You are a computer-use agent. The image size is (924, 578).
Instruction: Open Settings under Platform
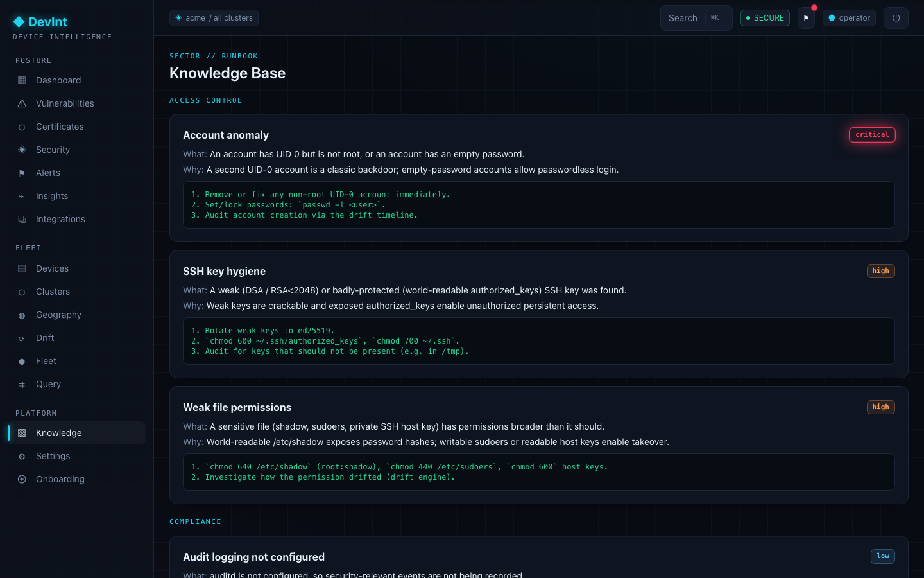(77, 456)
